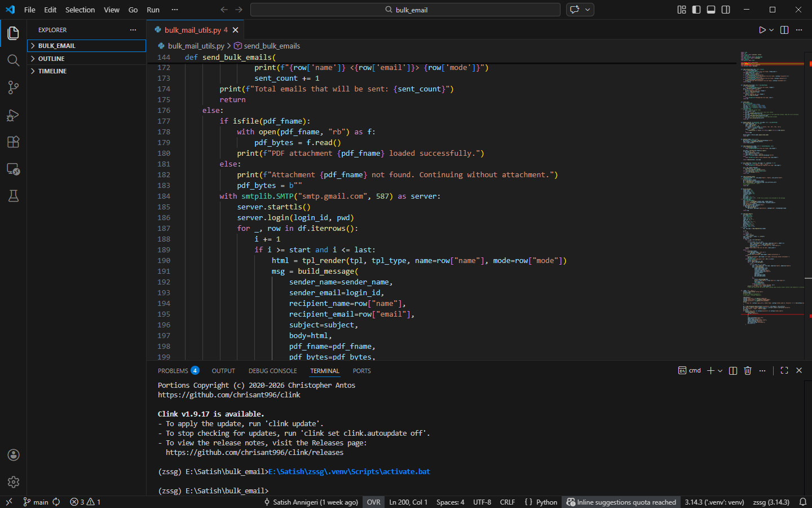This screenshot has height=508, width=812.
Task: Go forward using the navigation arrow
Action: click(x=239, y=10)
